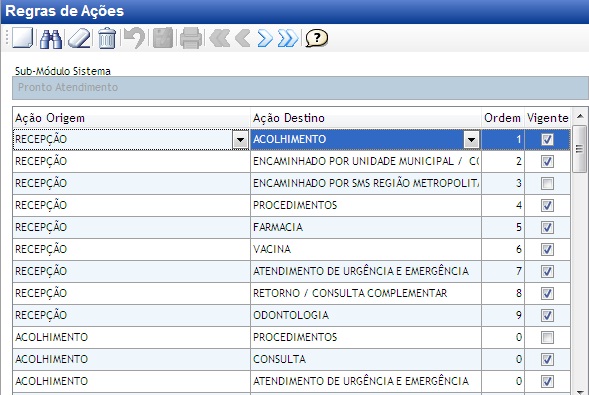Click the printer icon
Screen dimensions: 589x395
tap(191, 38)
